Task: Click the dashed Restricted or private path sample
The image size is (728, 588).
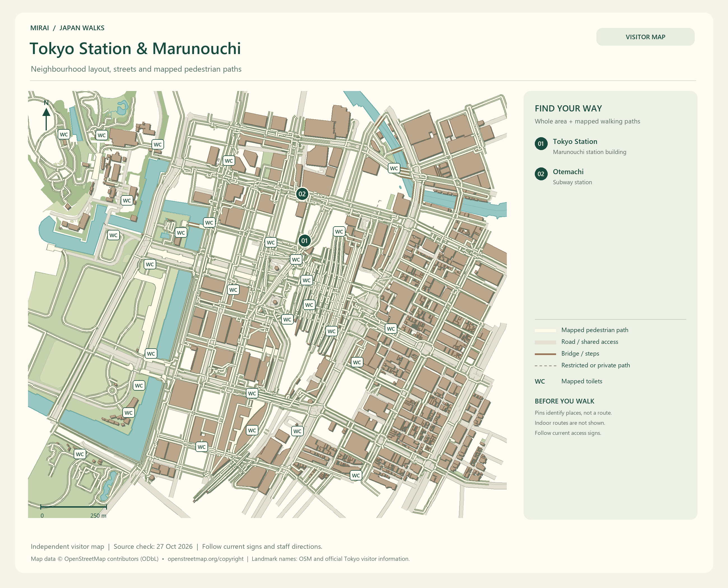Action: (545, 366)
